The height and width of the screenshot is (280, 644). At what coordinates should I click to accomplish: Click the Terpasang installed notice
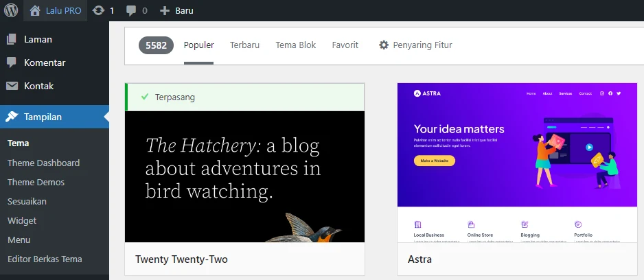pos(245,97)
